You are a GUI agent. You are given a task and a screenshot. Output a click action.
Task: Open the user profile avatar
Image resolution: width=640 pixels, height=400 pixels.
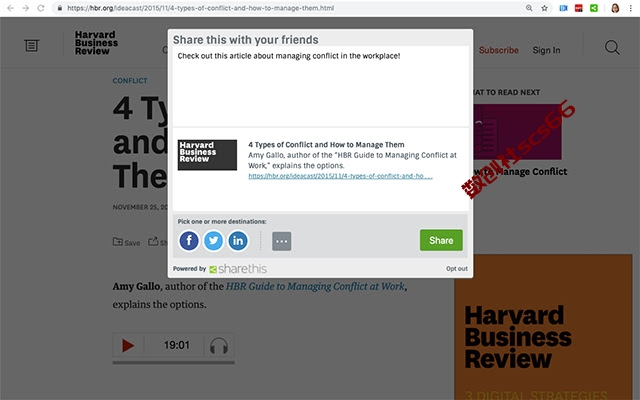[615, 8]
